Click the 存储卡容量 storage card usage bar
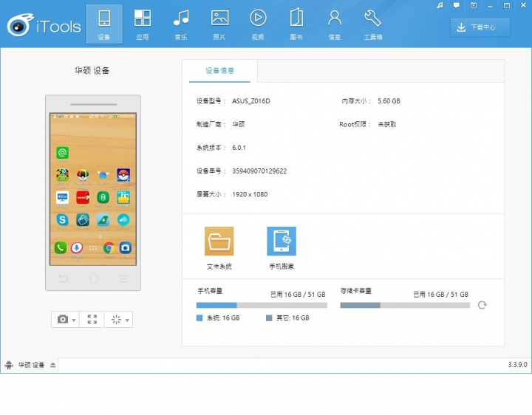Screen dimensions: 532x415 tap(405, 305)
